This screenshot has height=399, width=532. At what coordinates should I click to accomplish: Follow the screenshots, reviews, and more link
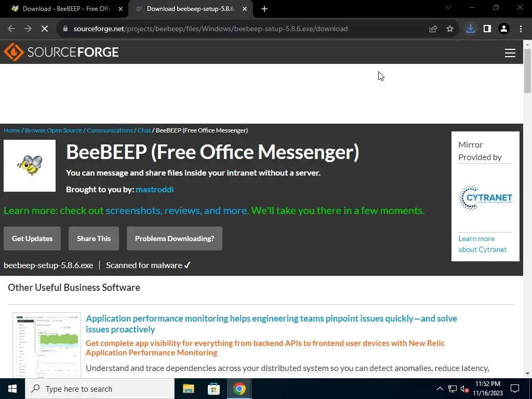pos(177,211)
